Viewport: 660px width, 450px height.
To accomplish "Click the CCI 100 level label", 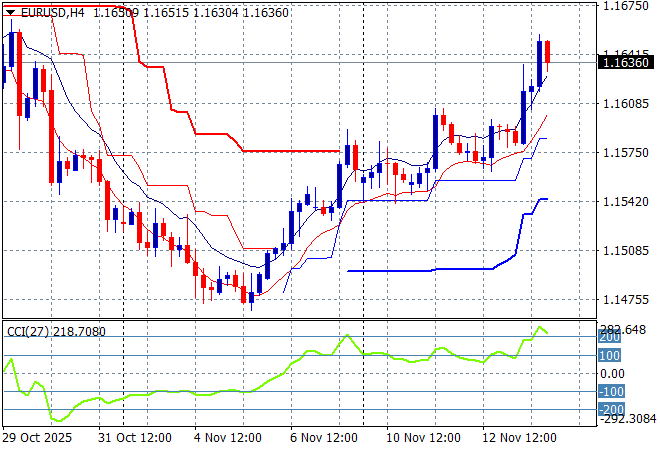I will click(x=609, y=356).
